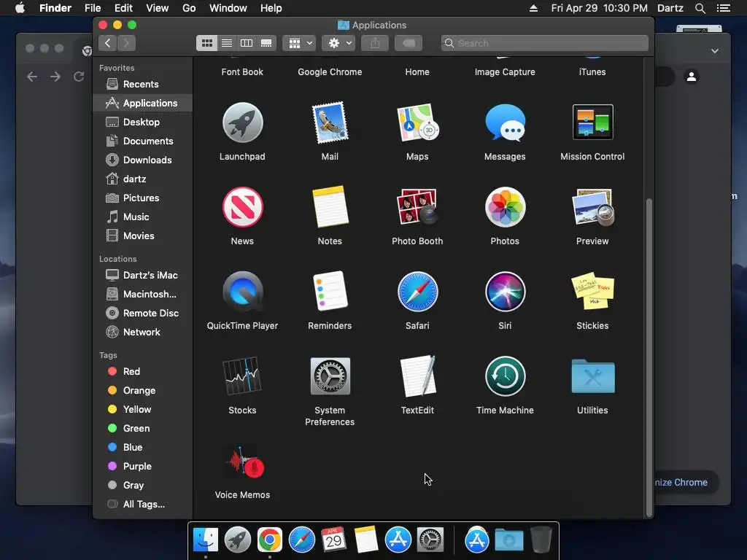Select the Photos app icon
Image resolution: width=747 pixels, height=560 pixels.
click(505, 207)
